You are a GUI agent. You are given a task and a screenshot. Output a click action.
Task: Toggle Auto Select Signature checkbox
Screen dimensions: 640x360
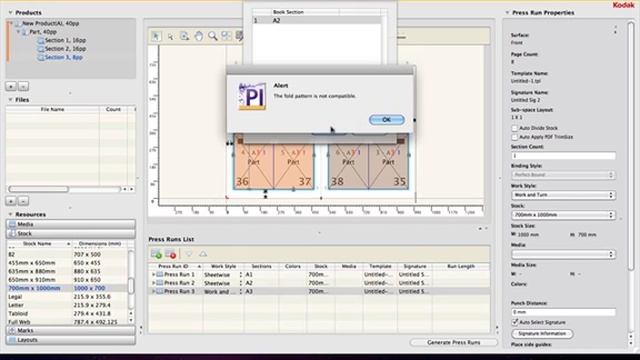515,322
